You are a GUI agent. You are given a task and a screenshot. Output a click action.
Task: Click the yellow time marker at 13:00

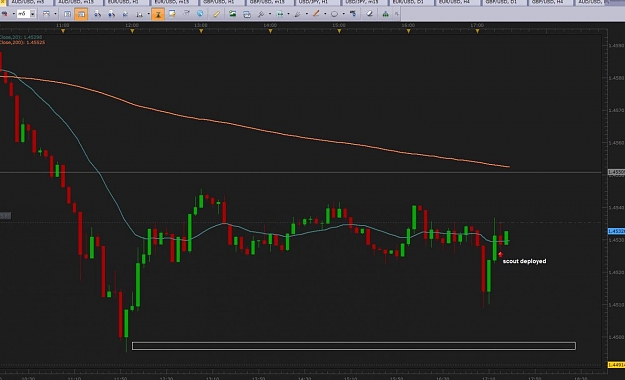point(201,31)
